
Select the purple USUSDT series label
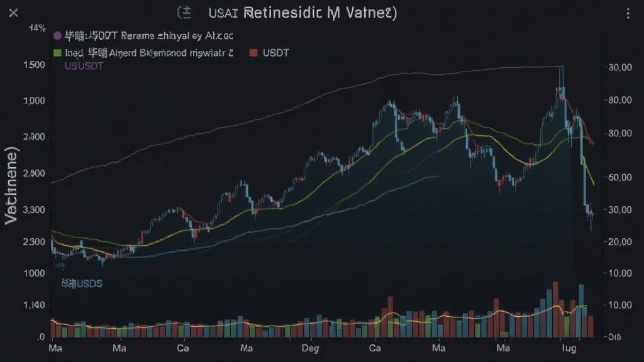[x=84, y=66]
